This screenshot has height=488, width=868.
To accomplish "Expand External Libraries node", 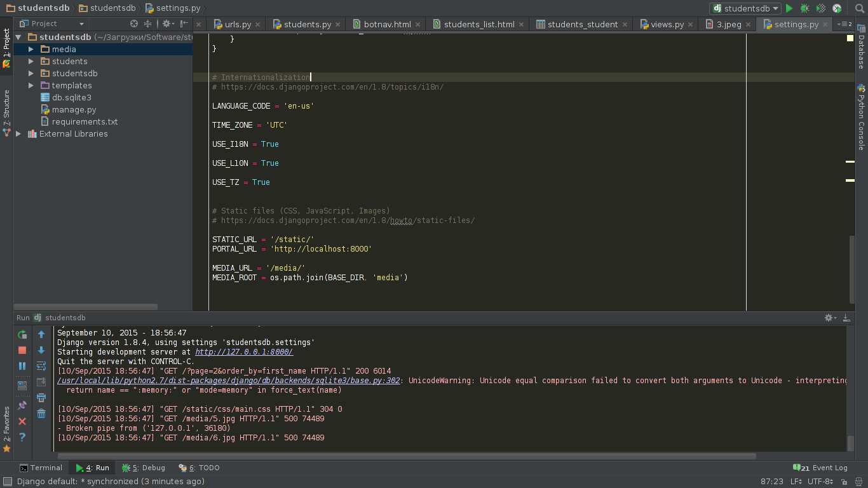I will pyautogui.click(x=18, y=133).
